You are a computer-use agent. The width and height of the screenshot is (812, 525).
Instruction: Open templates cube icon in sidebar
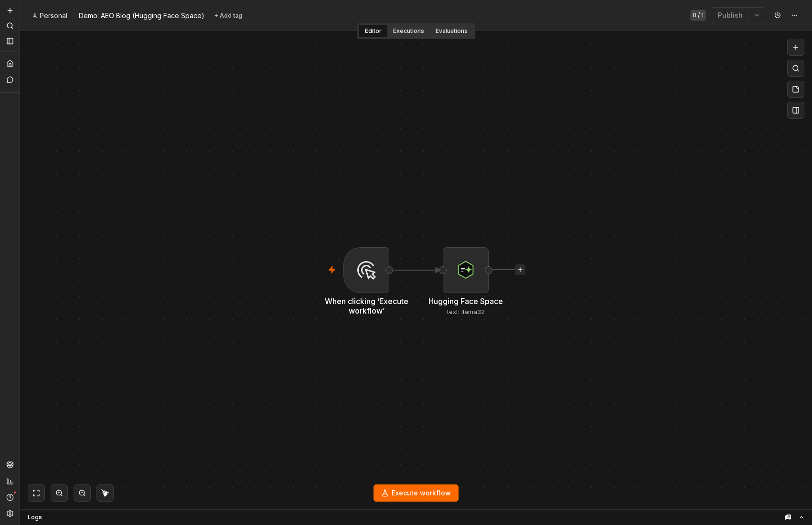tap(10, 465)
